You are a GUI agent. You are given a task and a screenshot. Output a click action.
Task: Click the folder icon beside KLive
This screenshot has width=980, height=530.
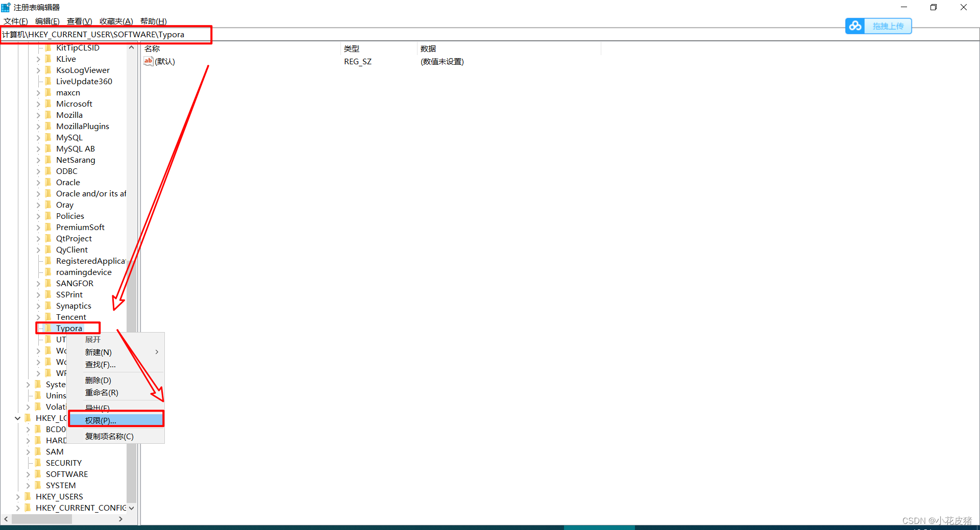tap(48, 59)
